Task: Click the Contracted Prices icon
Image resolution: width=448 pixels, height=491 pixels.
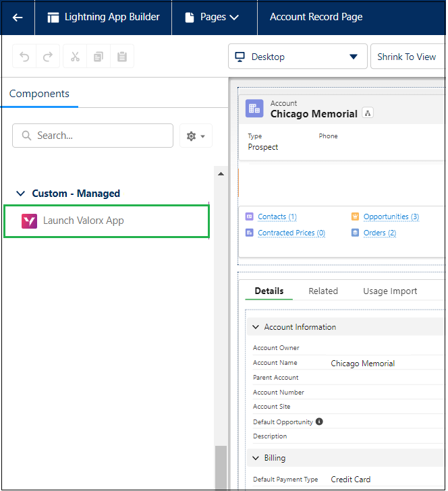Action: point(250,233)
